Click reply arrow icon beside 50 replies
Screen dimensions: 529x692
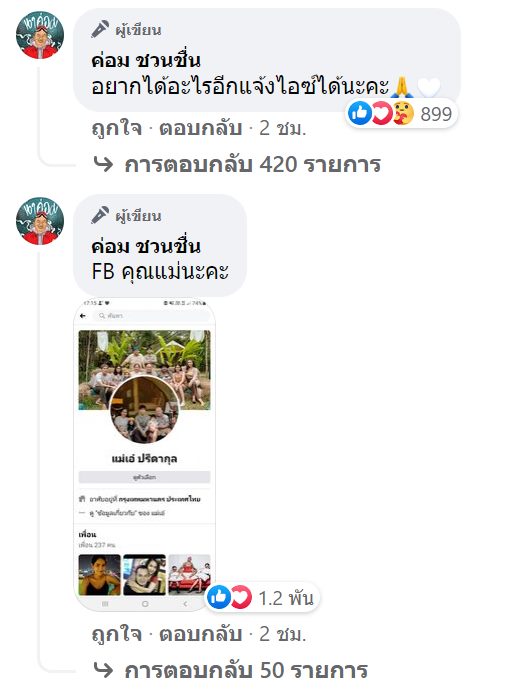pyautogui.click(x=103, y=670)
